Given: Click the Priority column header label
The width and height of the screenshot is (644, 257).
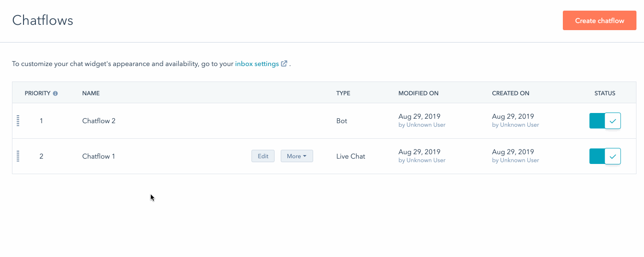Looking at the screenshot, I should (37, 93).
